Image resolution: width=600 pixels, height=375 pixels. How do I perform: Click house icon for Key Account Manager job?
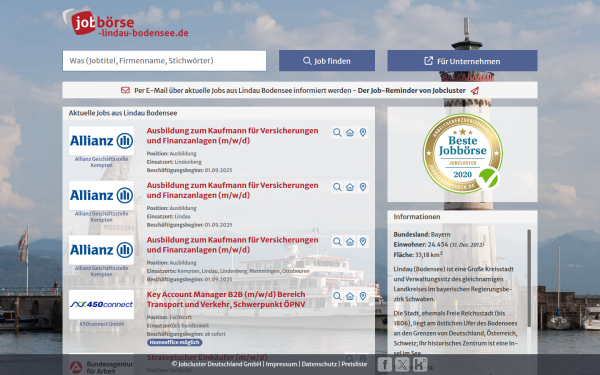pos(350,297)
